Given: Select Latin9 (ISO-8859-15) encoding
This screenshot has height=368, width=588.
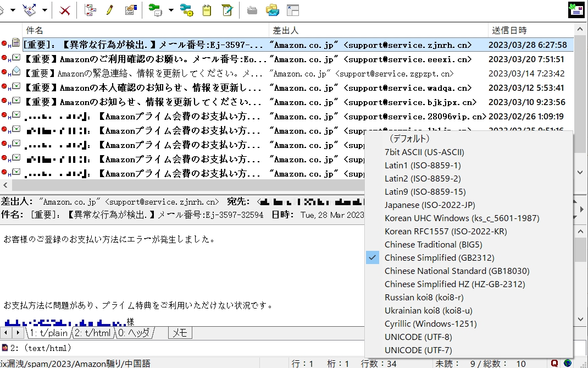Looking at the screenshot, I should (x=425, y=191).
